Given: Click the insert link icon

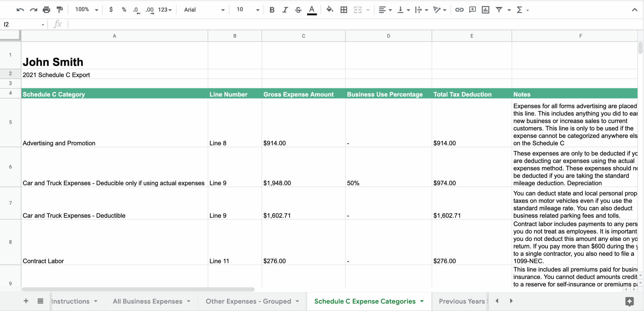Looking at the screenshot, I should click(x=459, y=10).
